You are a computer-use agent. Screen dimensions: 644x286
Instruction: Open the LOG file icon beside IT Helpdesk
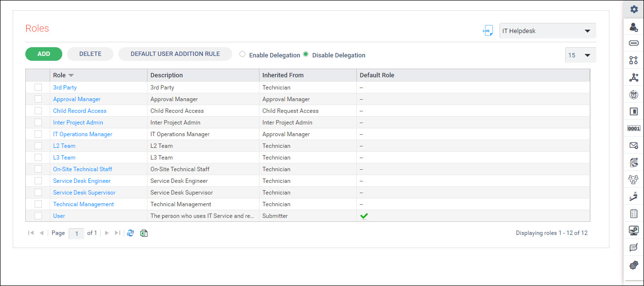point(487,31)
